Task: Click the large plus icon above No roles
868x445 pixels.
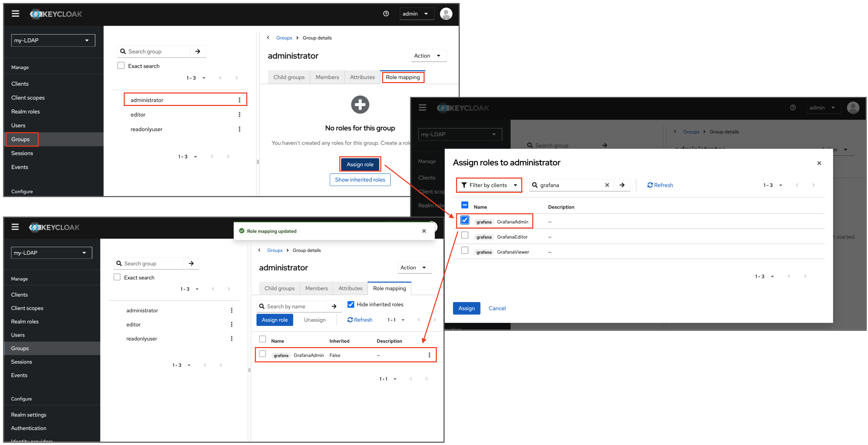Action: (360, 105)
